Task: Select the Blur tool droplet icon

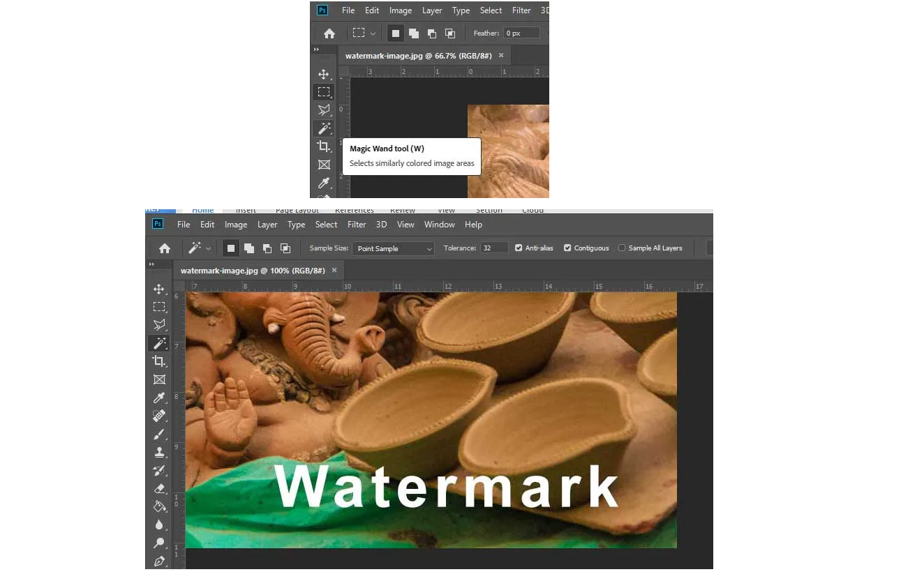Action: [x=159, y=525]
